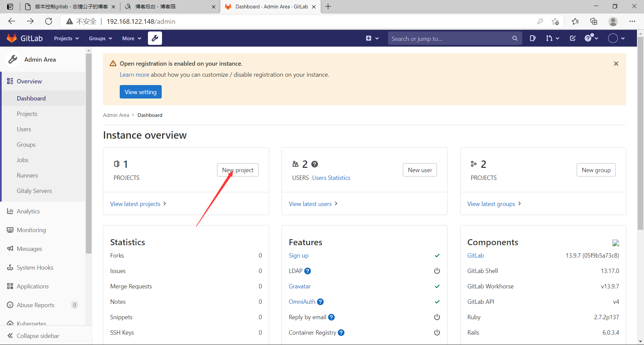
Task: Open the browser collections icon
Action: [594, 21]
